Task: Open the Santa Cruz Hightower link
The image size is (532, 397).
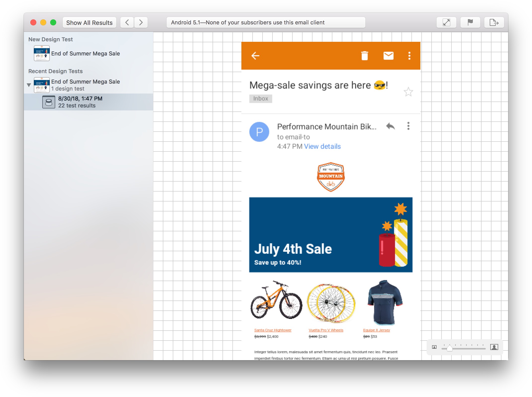Action: tap(273, 330)
